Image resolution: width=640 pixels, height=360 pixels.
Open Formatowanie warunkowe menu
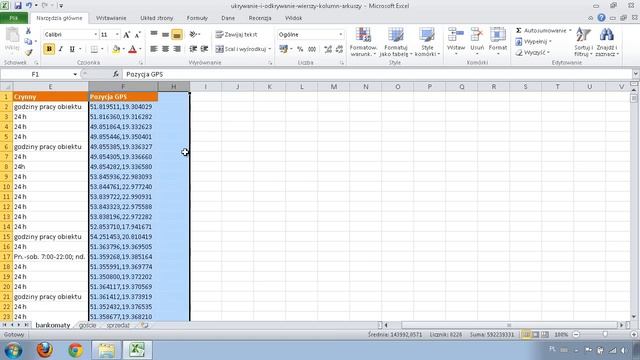[363, 42]
